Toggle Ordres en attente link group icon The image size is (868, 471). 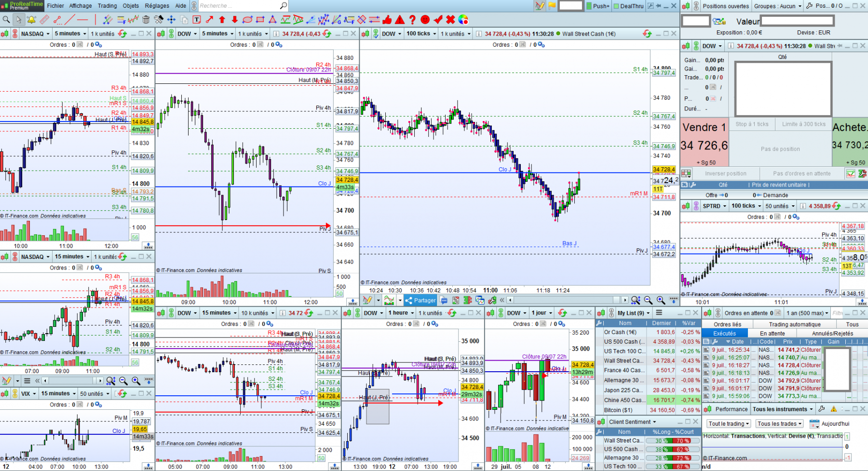tap(718, 313)
